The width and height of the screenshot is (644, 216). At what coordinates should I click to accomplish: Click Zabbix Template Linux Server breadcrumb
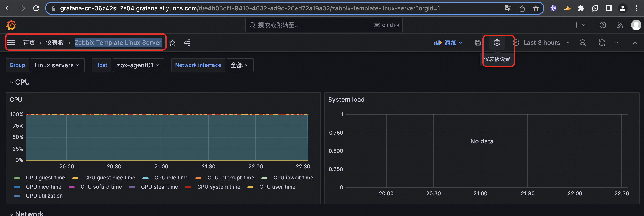click(118, 43)
